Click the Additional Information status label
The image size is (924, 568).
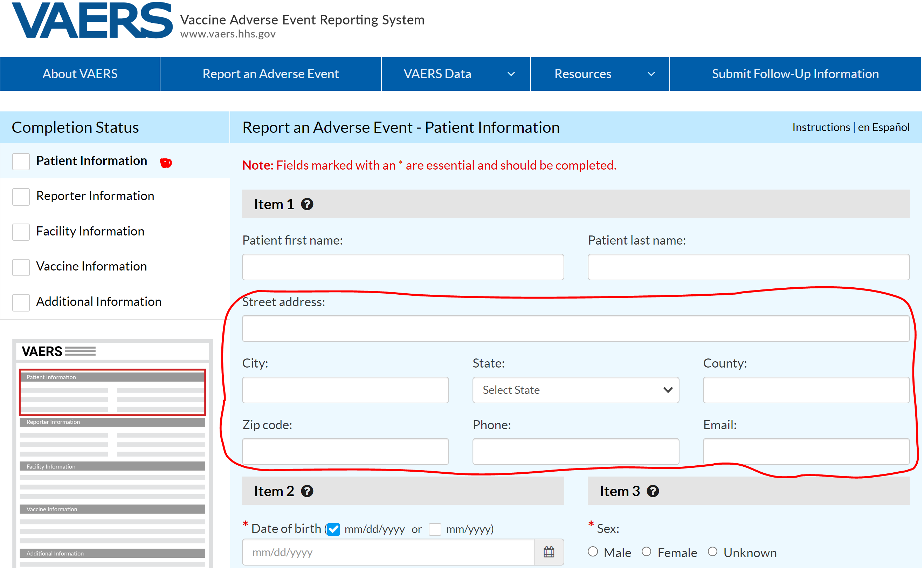[x=99, y=301]
